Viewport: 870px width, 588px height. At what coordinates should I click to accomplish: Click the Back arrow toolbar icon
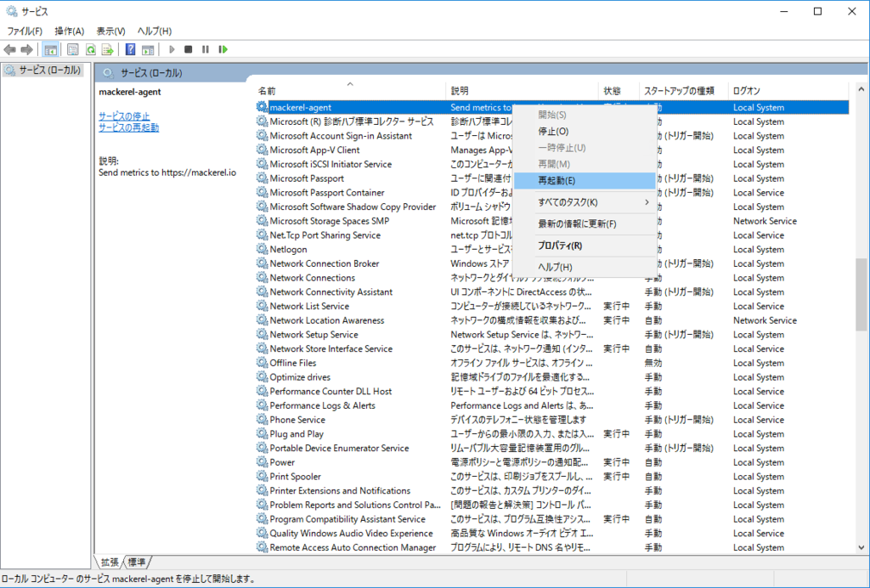(x=9, y=50)
